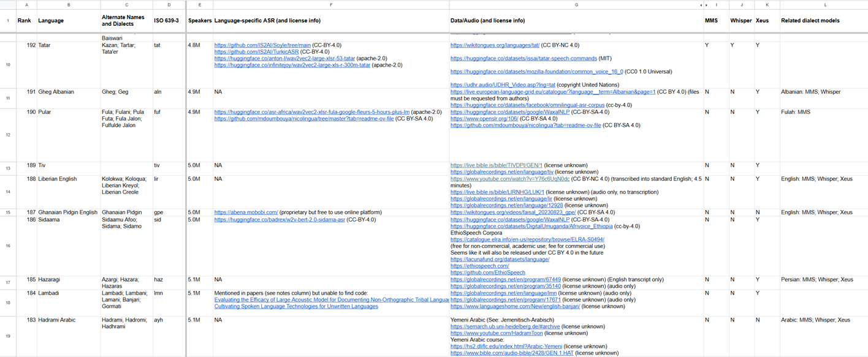This screenshot has width=868, height=357.
Task: Select row number 16 header
Action: point(8,246)
